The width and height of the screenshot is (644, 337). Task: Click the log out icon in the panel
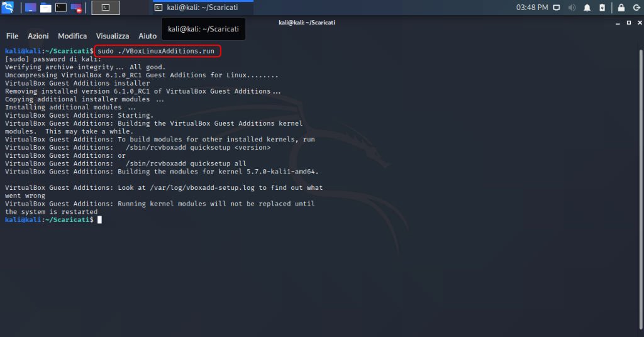636,8
